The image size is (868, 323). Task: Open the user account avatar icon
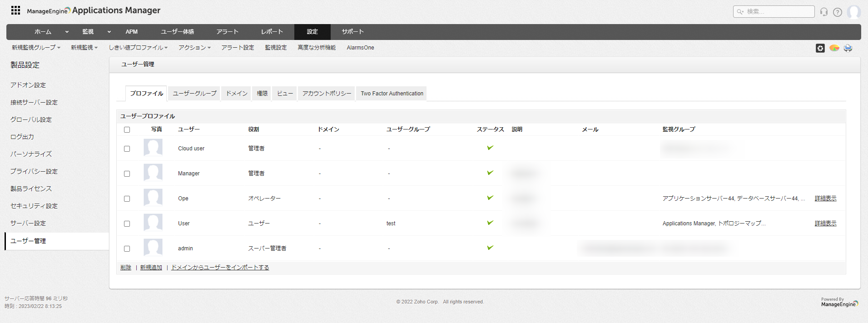(853, 12)
